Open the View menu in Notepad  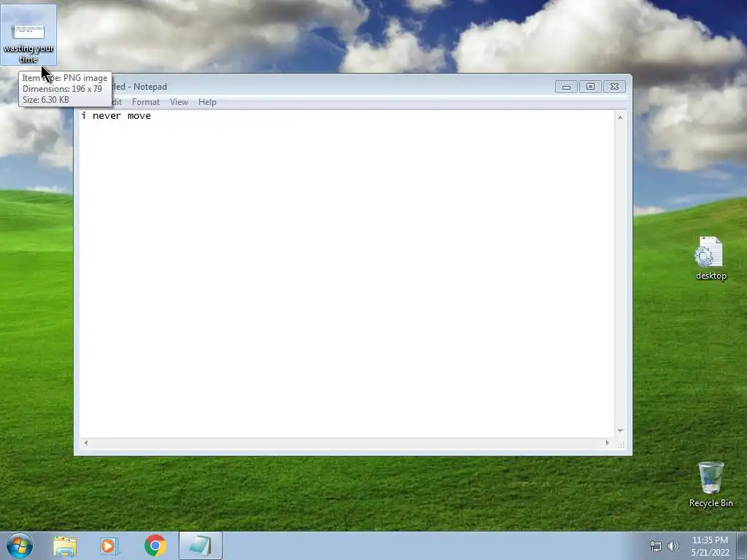point(179,102)
